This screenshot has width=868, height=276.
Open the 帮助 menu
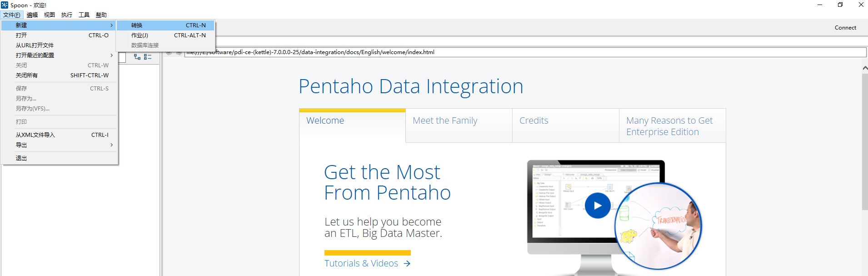click(x=101, y=15)
